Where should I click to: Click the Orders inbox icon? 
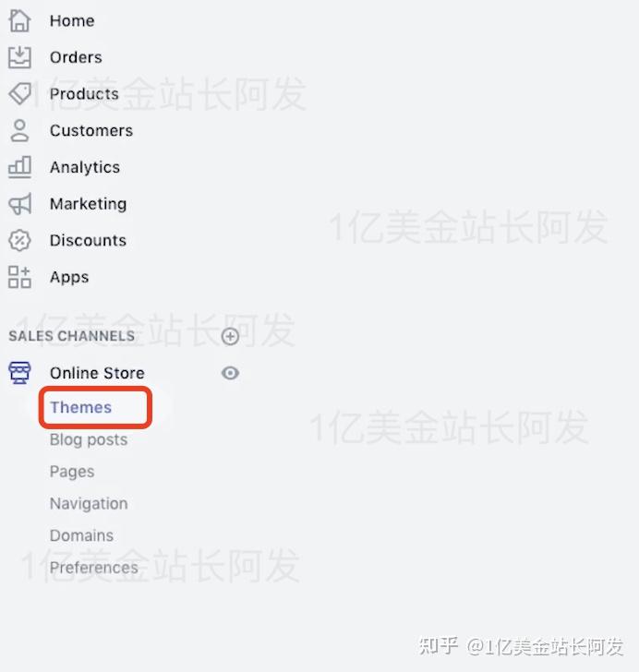point(19,57)
